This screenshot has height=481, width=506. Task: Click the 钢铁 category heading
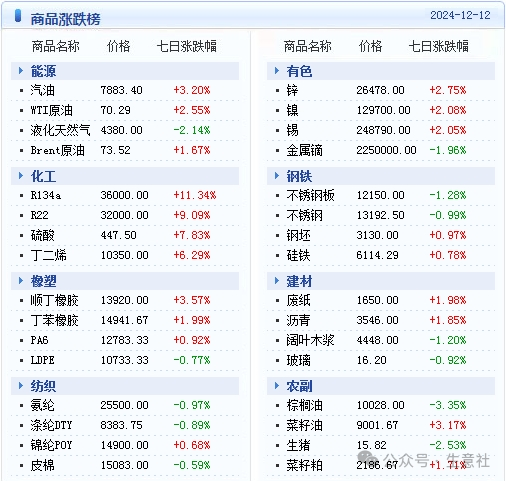pyautogui.click(x=299, y=176)
